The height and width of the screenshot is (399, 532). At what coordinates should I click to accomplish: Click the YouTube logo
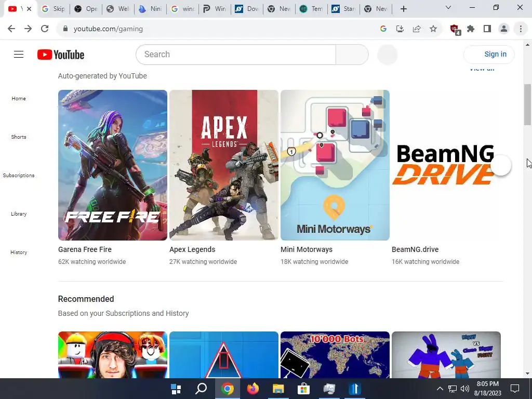61,55
